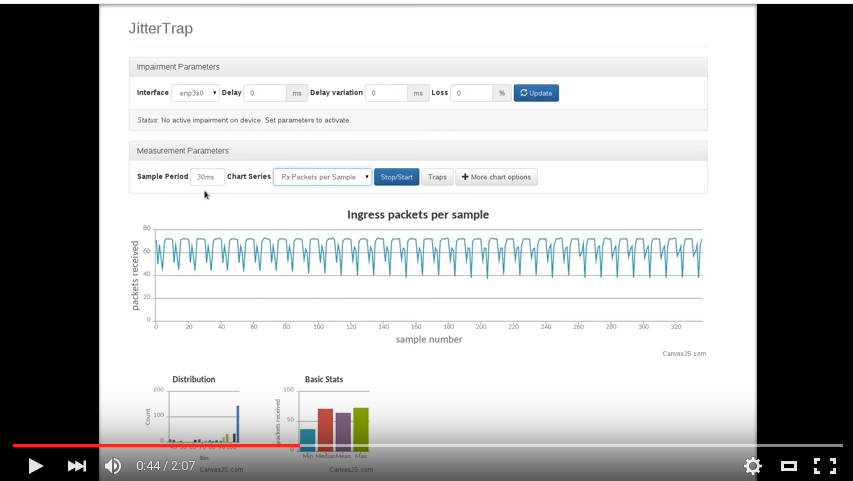
Task: Enter fullscreen video mode
Action: click(x=824, y=466)
